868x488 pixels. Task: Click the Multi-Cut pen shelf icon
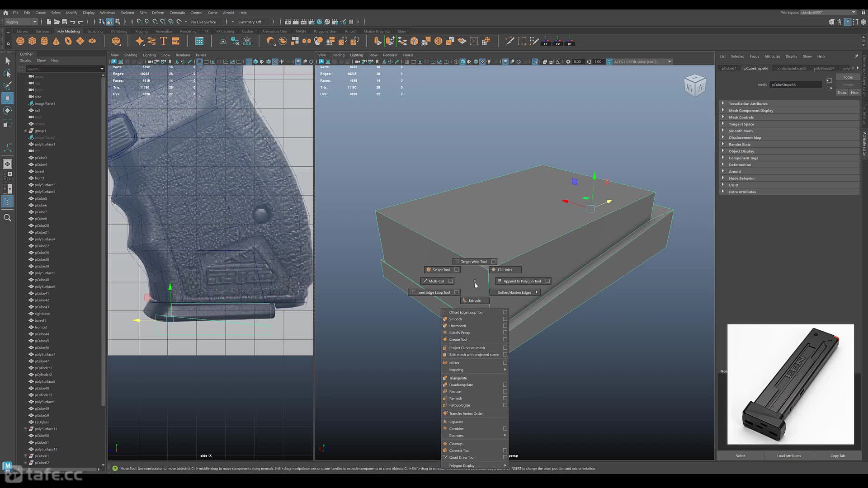pyautogui.click(x=510, y=41)
